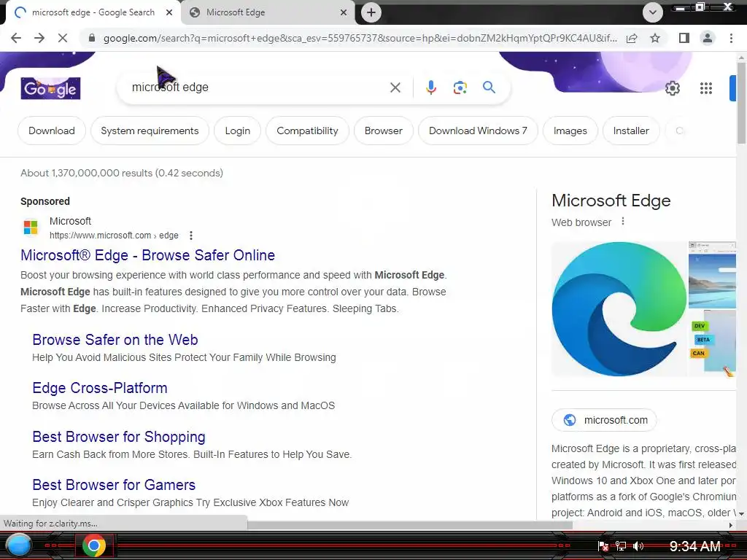Open the Start orb on the taskbar
747x560 pixels.
click(x=18, y=545)
